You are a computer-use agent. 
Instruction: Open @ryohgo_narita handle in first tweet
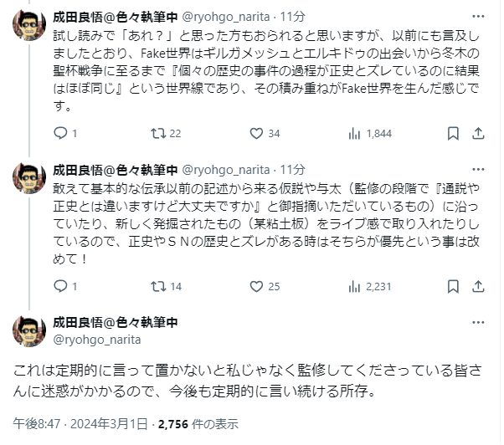pos(223,16)
